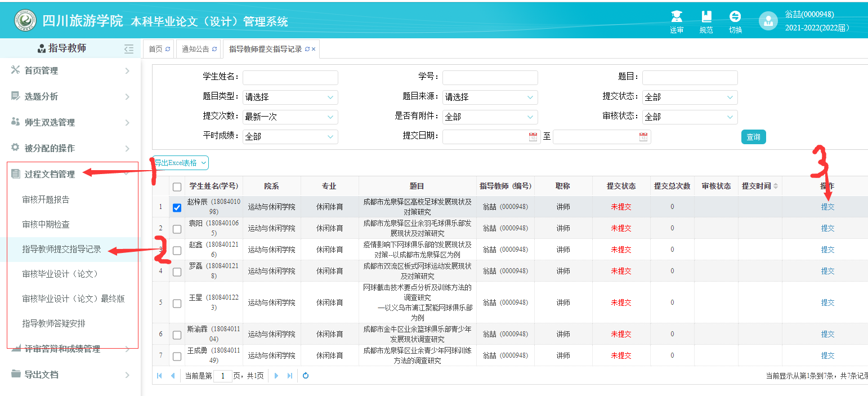Screen dimensions: 868x396
Task: Expand the 导出Excel表格 dropdown button
Action: [x=180, y=163]
